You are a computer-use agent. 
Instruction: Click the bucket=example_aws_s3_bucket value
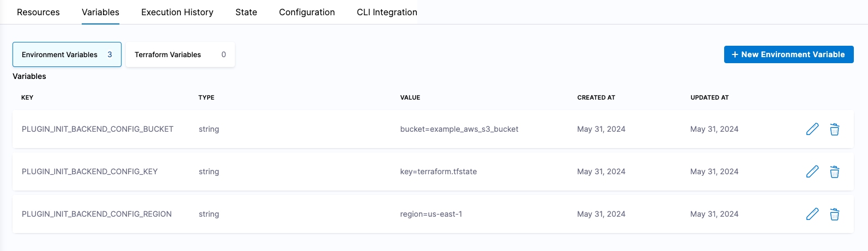click(x=459, y=129)
